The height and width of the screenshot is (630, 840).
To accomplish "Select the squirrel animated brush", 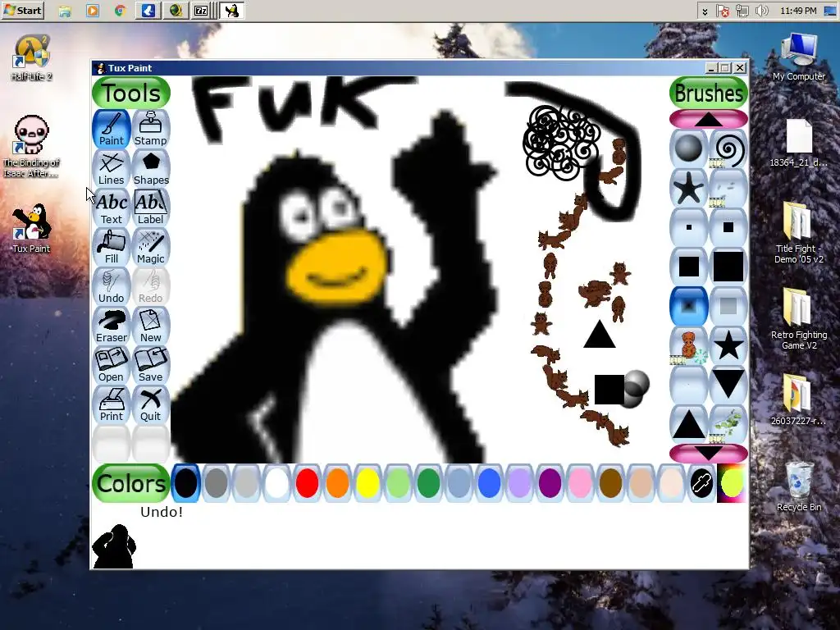I will point(689,345).
